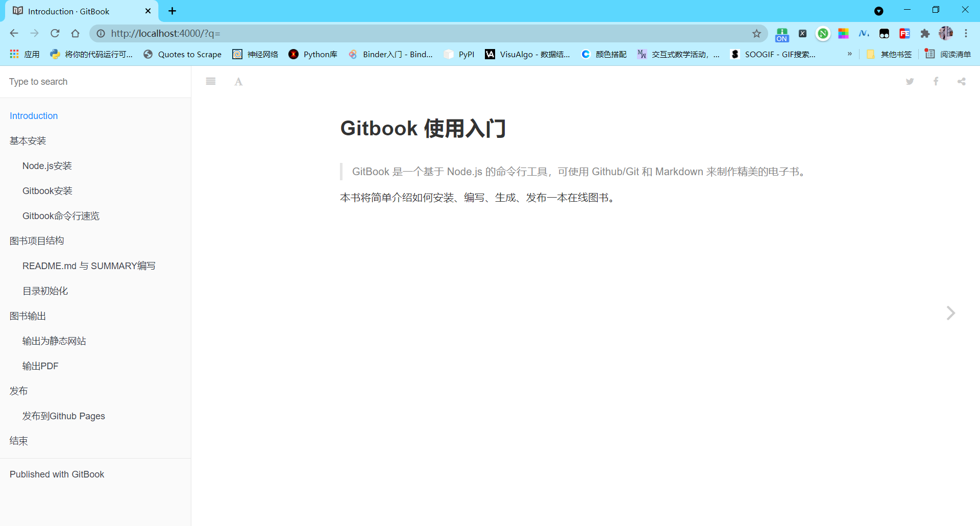The height and width of the screenshot is (526, 980).
Task: Follow the Published with GitBook link
Action: pyautogui.click(x=57, y=474)
